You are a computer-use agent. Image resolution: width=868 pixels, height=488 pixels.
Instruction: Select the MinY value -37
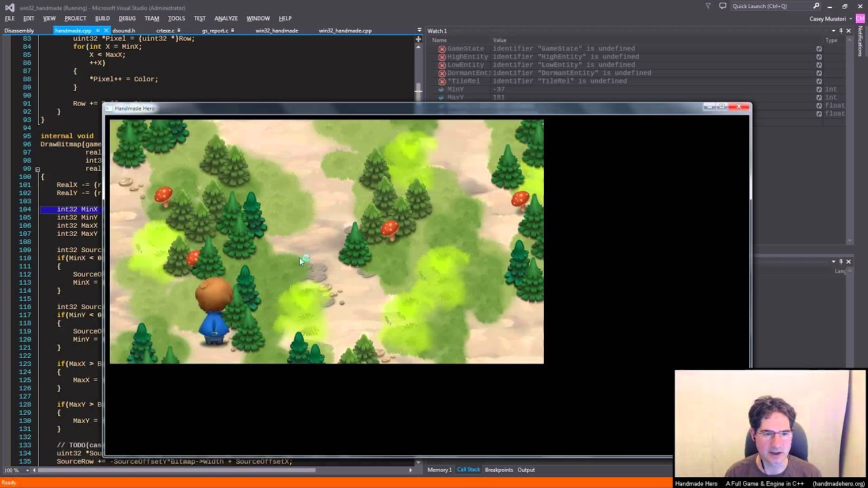pos(499,89)
